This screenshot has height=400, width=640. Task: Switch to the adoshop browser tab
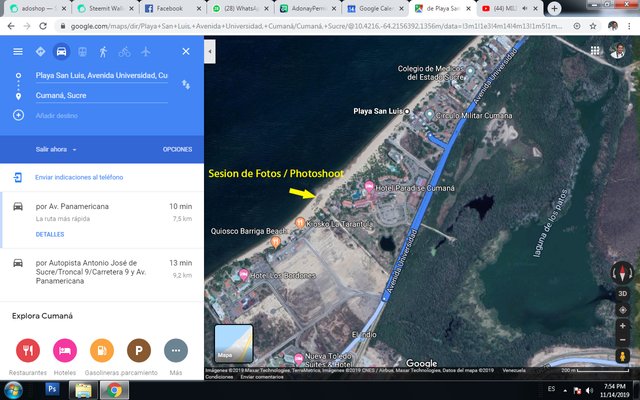tap(36, 9)
